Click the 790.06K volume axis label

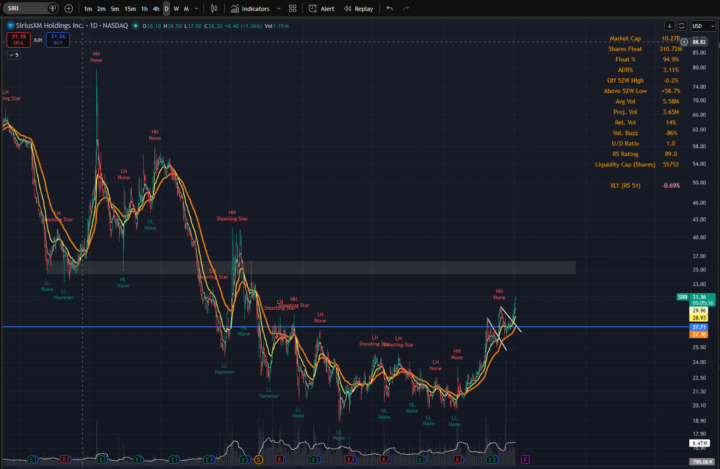click(x=702, y=462)
